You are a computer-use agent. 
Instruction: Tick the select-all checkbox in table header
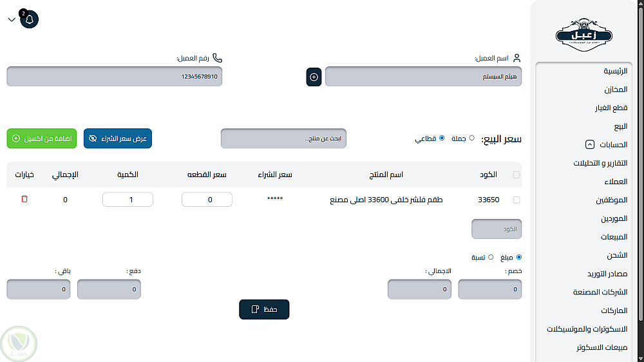(516, 175)
